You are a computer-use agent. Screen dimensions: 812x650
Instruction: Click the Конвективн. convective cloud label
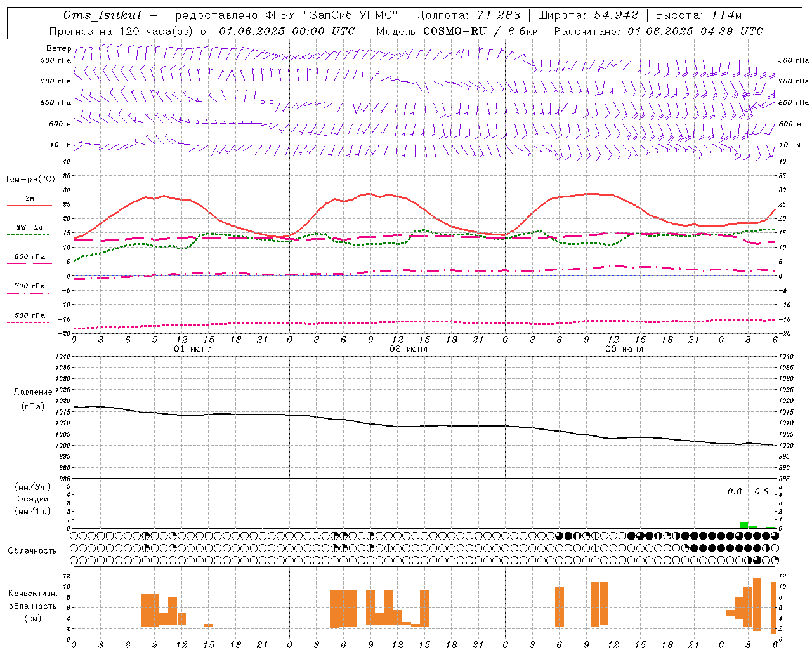[33, 593]
